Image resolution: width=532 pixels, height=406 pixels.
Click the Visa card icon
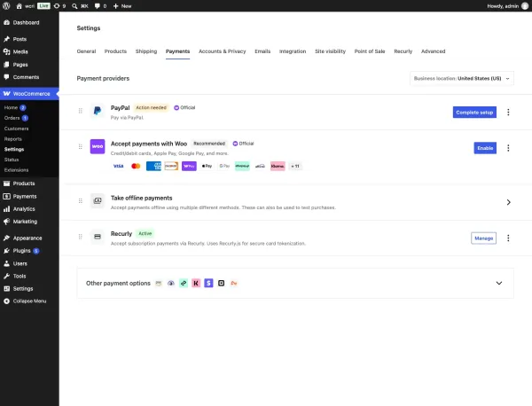118,166
